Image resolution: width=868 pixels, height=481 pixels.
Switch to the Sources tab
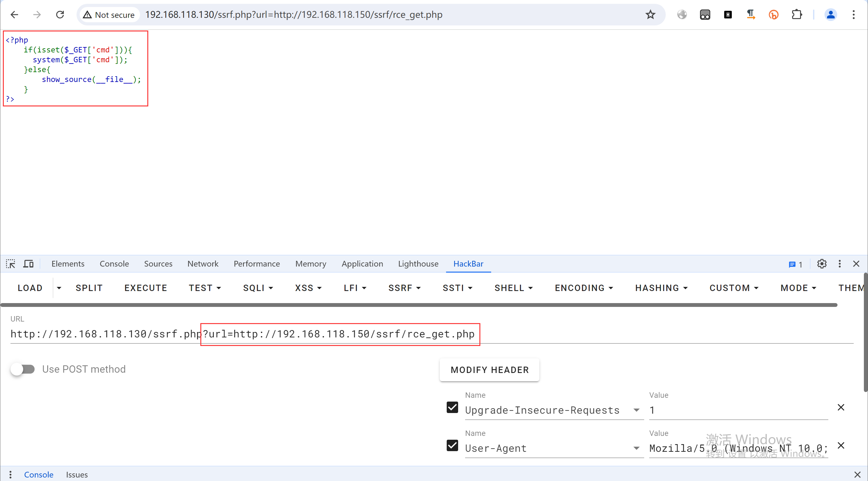[x=158, y=264]
